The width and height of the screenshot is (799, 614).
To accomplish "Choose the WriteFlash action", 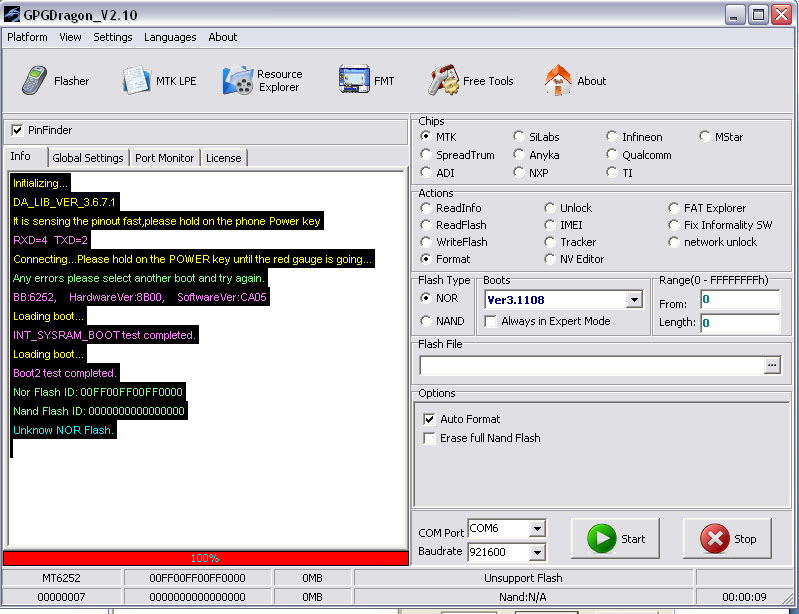I will tap(425, 242).
